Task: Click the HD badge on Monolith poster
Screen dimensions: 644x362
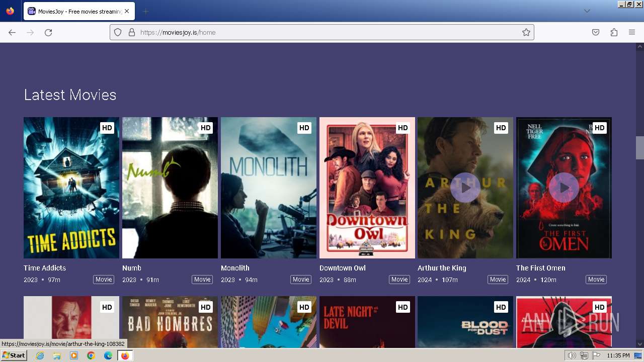Action: click(x=304, y=128)
